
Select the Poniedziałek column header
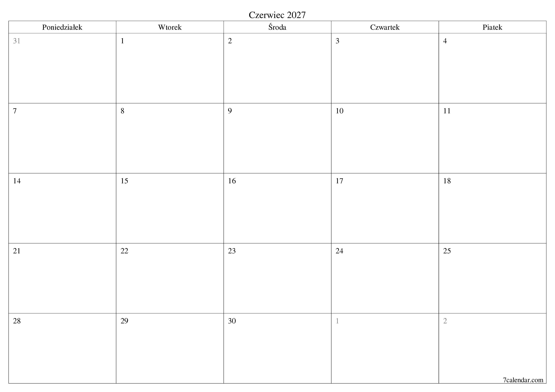point(63,28)
